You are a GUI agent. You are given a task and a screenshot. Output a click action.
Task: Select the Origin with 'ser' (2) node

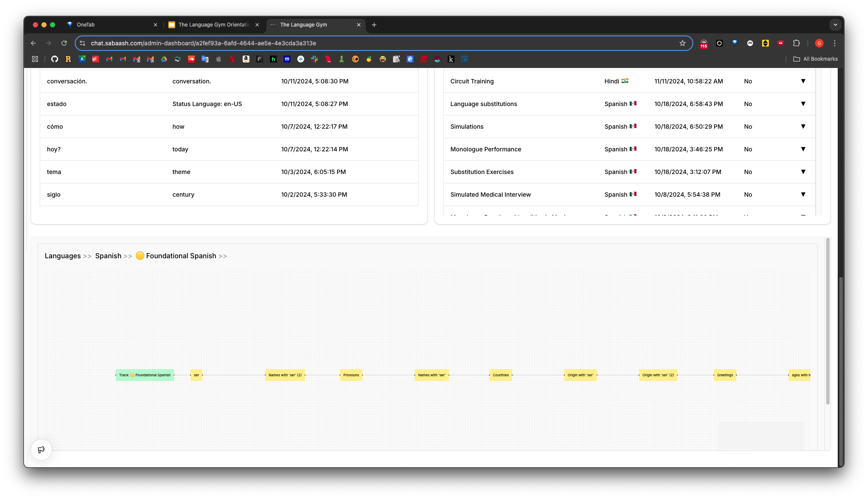point(658,375)
